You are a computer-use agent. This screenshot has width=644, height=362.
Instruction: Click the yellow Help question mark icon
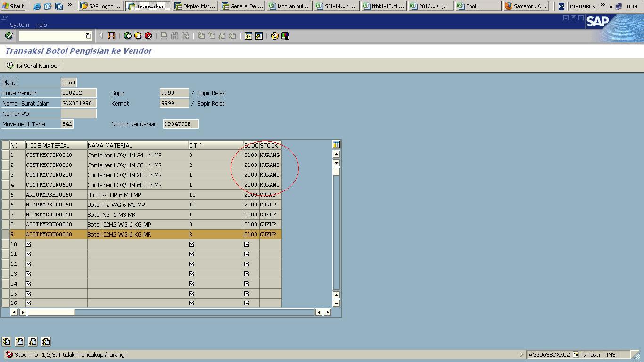coord(274,36)
